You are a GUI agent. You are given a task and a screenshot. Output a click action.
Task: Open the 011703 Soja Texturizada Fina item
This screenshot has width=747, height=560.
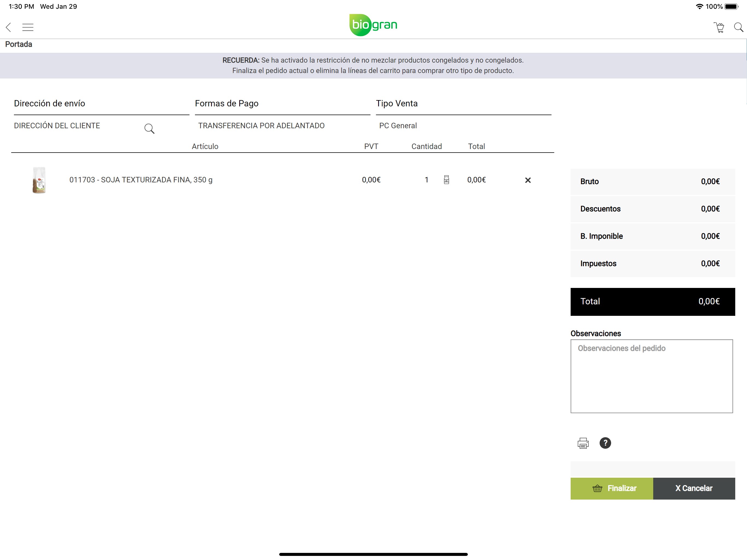point(141,180)
